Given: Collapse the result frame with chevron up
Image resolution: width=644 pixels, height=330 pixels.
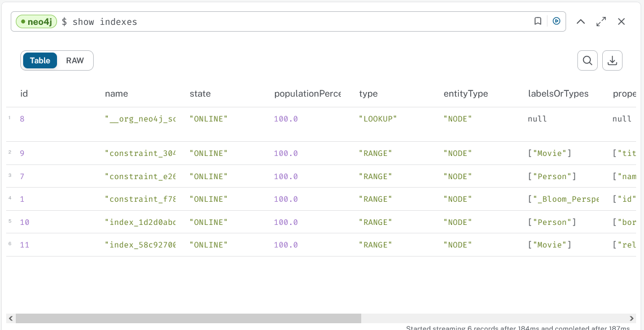Looking at the screenshot, I should (580, 22).
